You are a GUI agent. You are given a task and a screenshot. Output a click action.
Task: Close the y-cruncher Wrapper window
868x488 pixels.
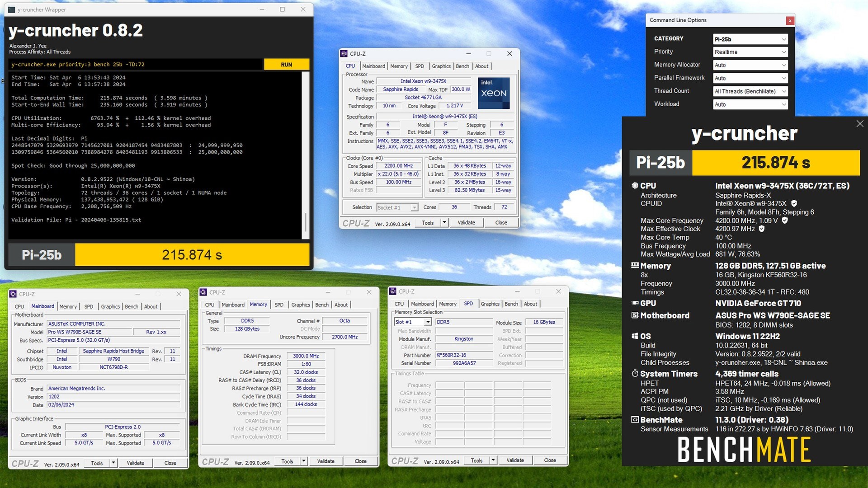click(x=303, y=9)
